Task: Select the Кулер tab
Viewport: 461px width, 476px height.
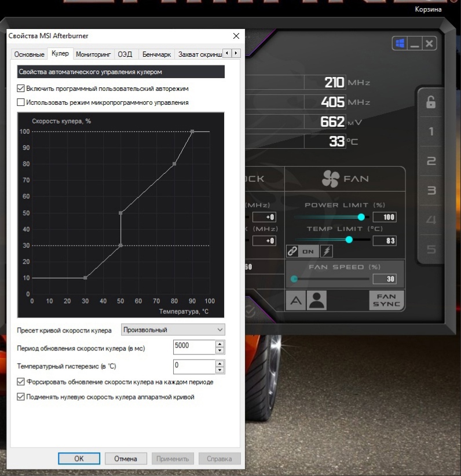Action: click(x=60, y=53)
